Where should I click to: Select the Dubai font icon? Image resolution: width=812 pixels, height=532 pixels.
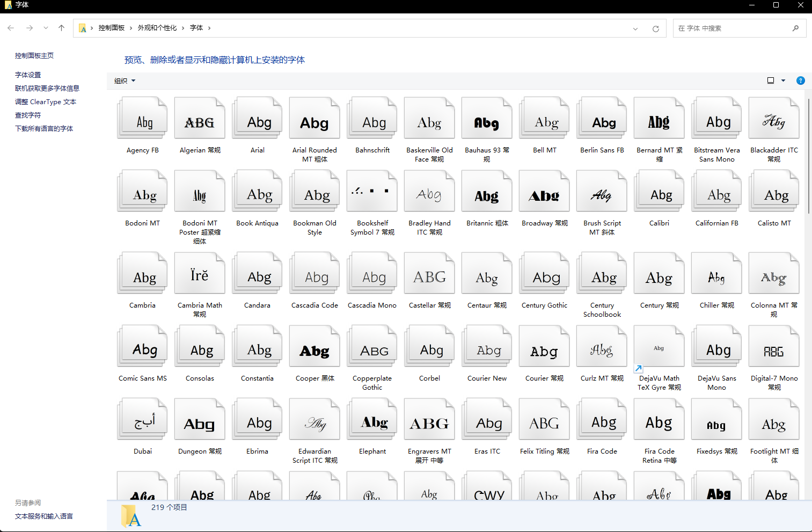[x=142, y=419]
